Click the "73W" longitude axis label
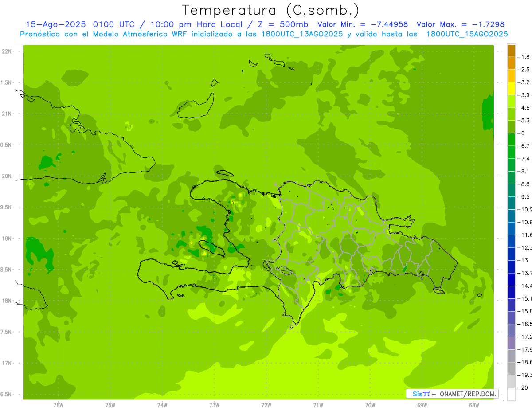The height and width of the screenshot is (411, 532). click(x=214, y=405)
